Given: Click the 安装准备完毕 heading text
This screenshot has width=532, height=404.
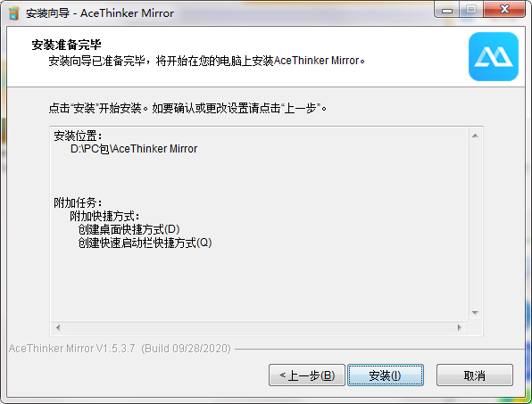Looking at the screenshot, I should click(66, 45).
